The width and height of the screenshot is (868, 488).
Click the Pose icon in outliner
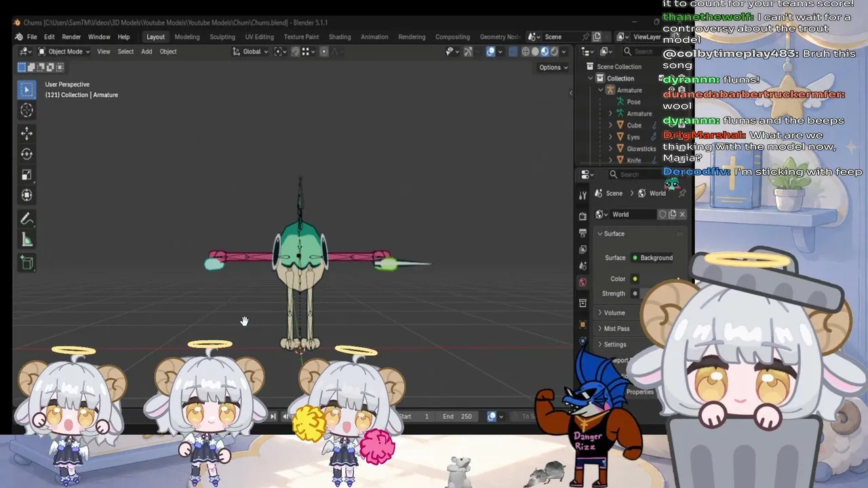tap(620, 102)
